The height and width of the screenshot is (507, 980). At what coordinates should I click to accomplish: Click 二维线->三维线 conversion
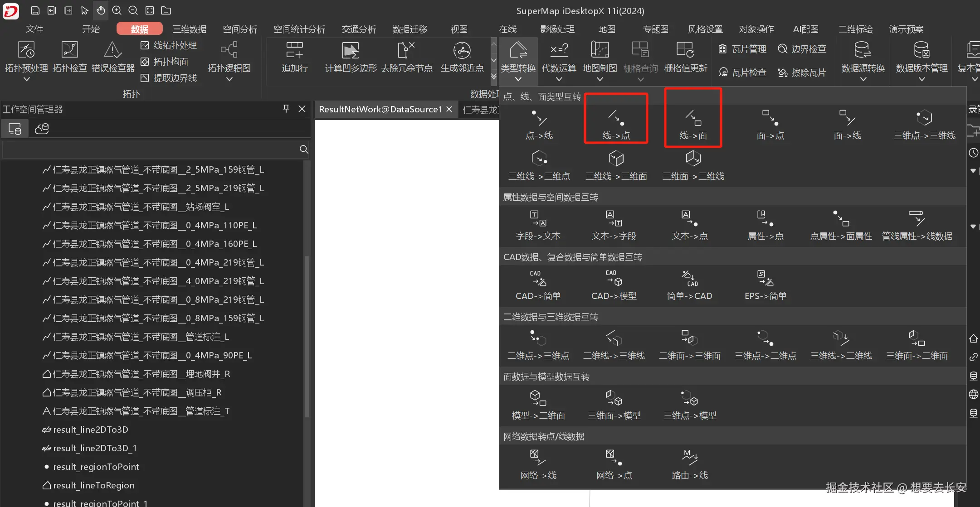coord(614,344)
